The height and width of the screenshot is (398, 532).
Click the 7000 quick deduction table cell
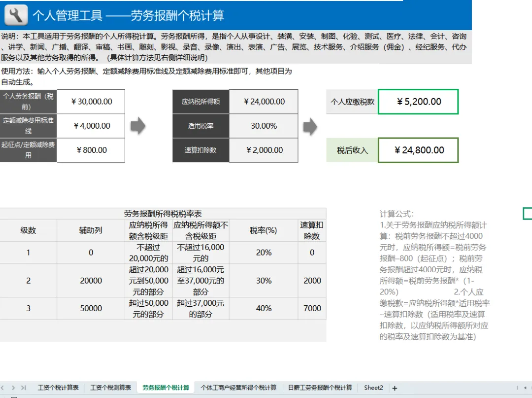click(x=312, y=308)
